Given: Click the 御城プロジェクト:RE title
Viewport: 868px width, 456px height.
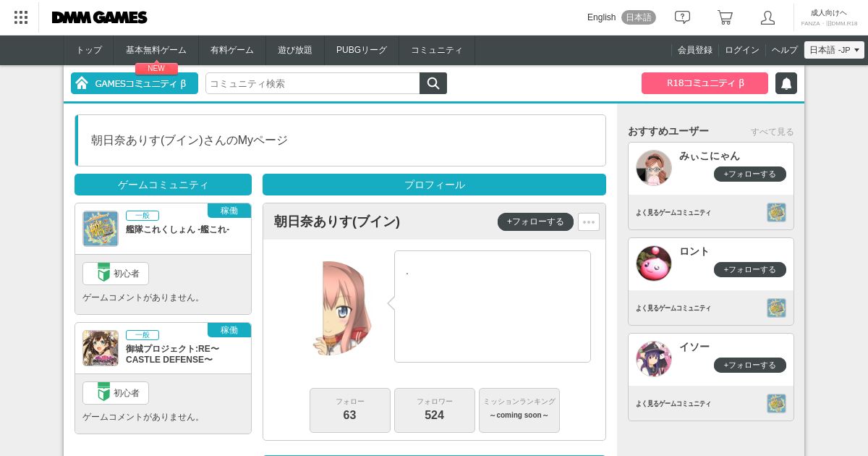Looking at the screenshot, I should pyautogui.click(x=173, y=354).
